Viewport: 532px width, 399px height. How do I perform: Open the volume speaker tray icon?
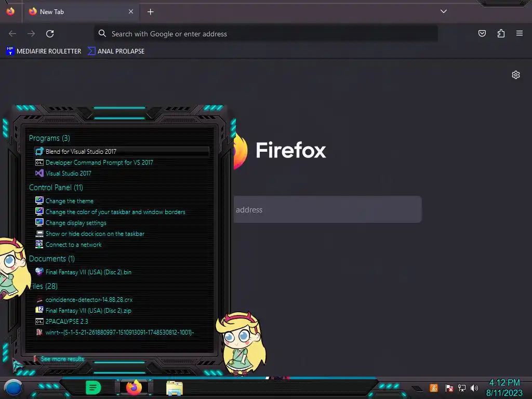(474, 388)
